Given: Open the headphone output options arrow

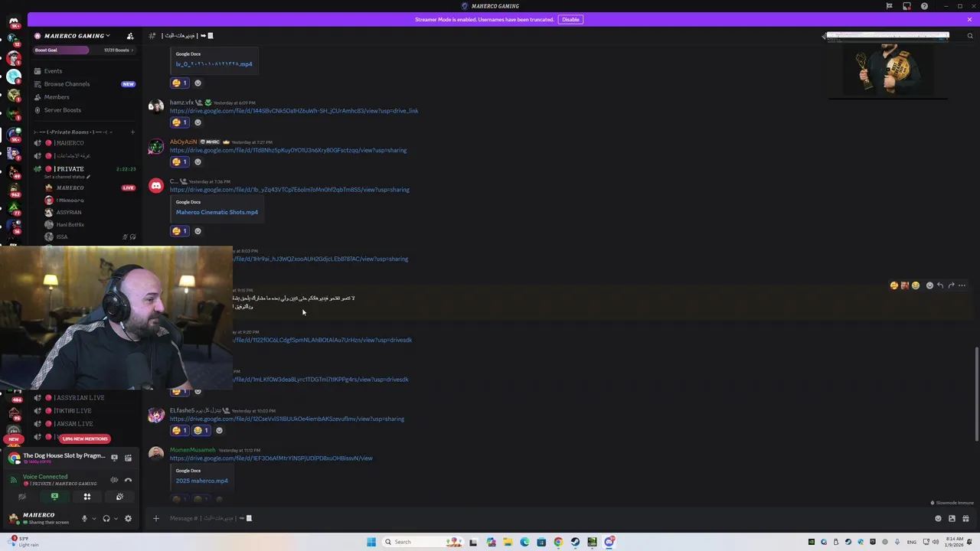Looking at the screenshot, I should pyautogui.click(x=116, y=518).
